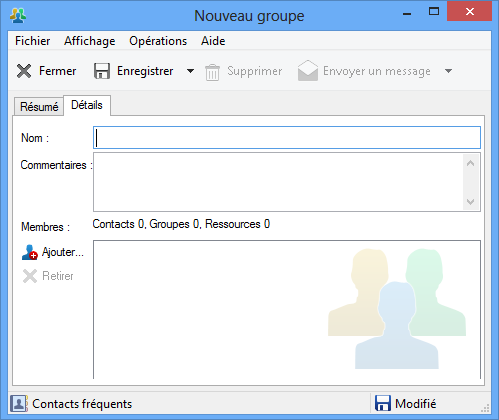Click the 'Contacts 0, Groupes 0, Ressources 0' text

pos(181,224)
